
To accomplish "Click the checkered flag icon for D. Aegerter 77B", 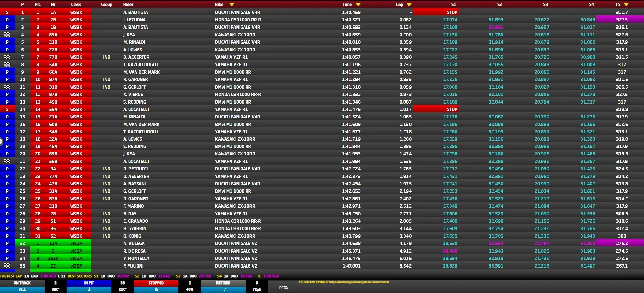I will (7, 57).
